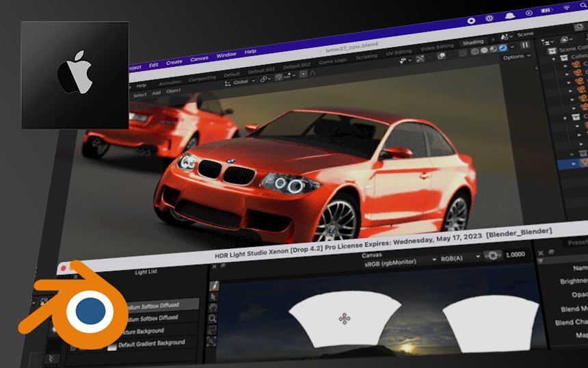
Task: Select the highlighted Softbox Diffused light
Action: point(162,306)
